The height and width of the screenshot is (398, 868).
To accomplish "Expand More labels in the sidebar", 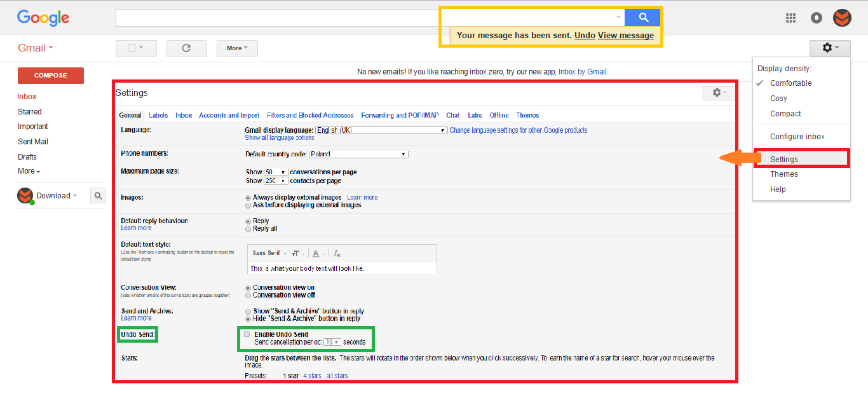I will click(29, 171).
